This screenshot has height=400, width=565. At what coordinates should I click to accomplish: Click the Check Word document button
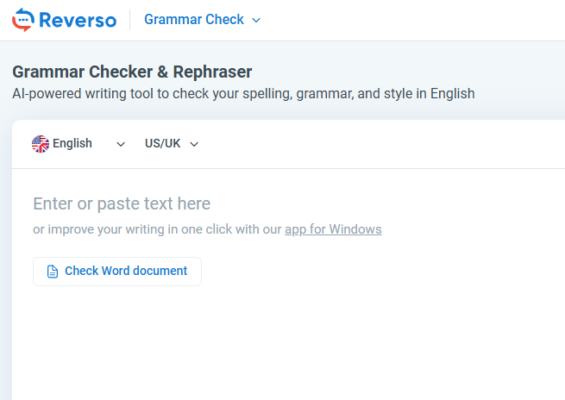(x=117, y=271)
